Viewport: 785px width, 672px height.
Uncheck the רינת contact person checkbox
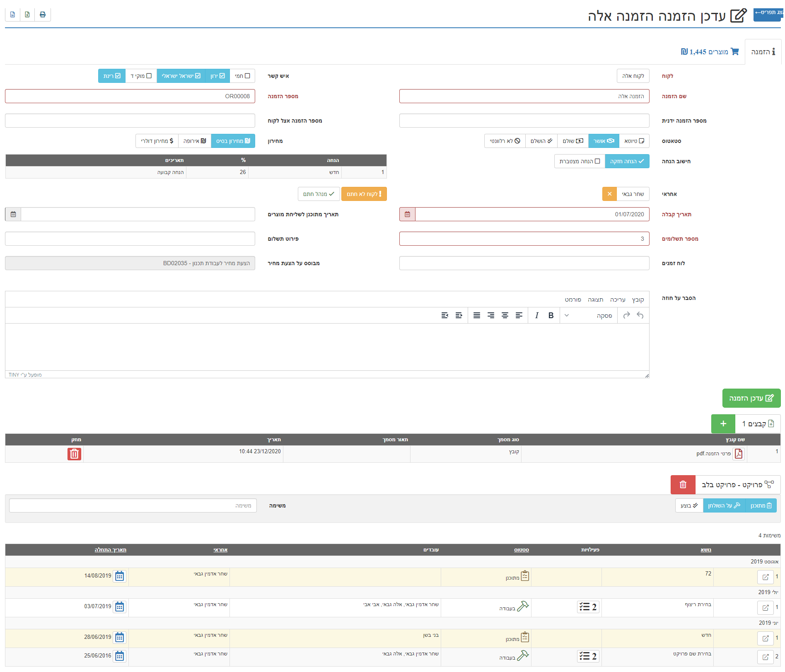click(112, 76)
